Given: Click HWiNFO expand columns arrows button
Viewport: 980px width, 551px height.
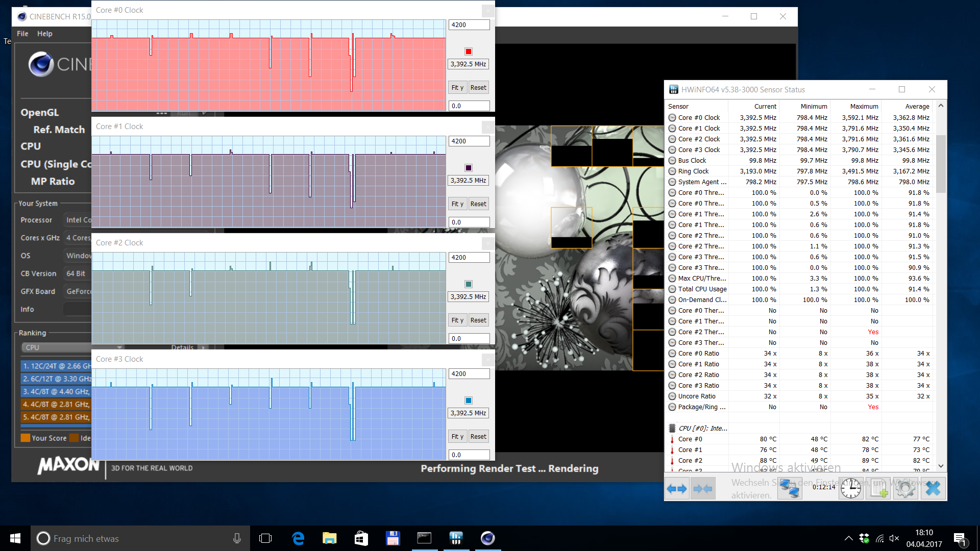Looking at the screenshot, I should (677, 489).
